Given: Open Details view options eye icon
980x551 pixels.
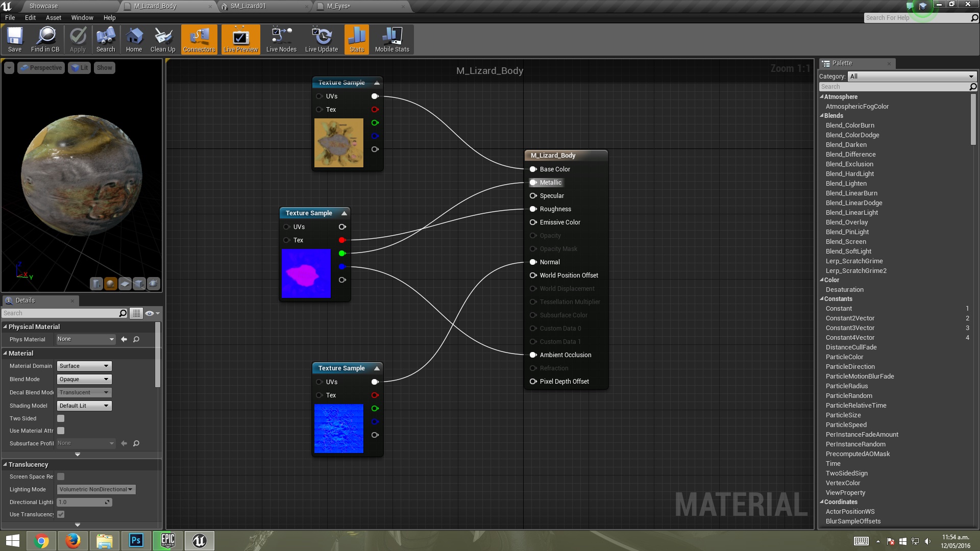Looking at the screenshot, I should [x=152, y=313].
